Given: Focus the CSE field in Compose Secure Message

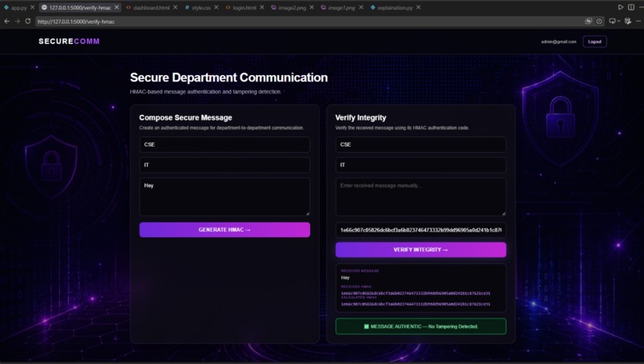Looking at the screenshot, I should (225, 144).
